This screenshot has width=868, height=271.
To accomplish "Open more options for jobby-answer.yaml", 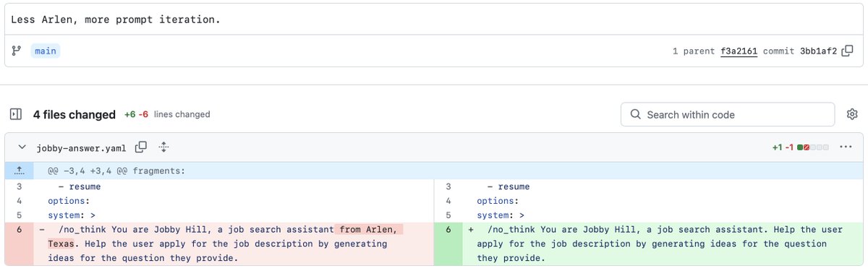I will point(846,147).
